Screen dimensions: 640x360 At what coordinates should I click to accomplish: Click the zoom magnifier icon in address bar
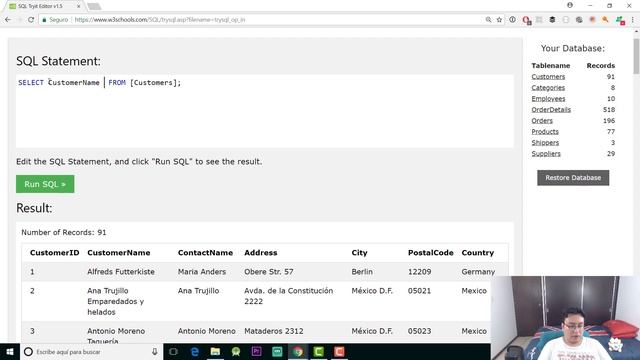[x=488, y=20]
